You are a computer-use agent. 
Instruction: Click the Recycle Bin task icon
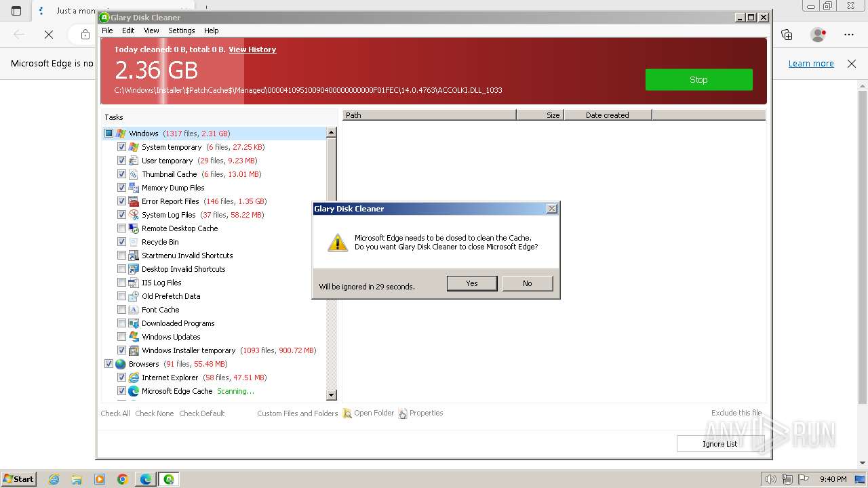click(x=134, y=242)
